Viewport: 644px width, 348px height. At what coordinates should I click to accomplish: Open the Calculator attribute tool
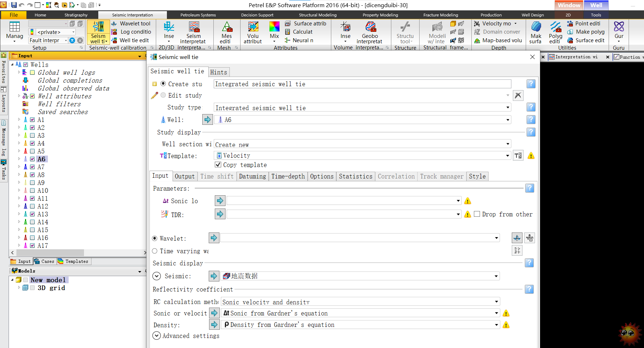tap(299, 32)
